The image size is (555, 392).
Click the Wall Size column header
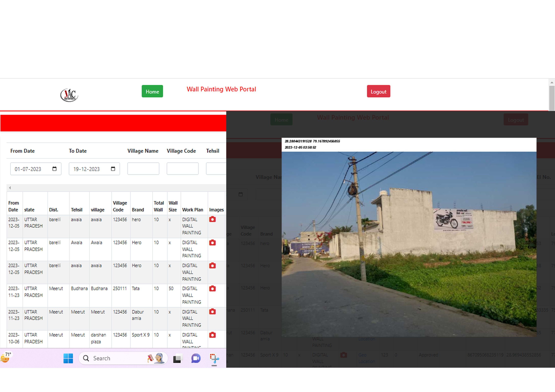pyautogui.click(x=173, y=206)
